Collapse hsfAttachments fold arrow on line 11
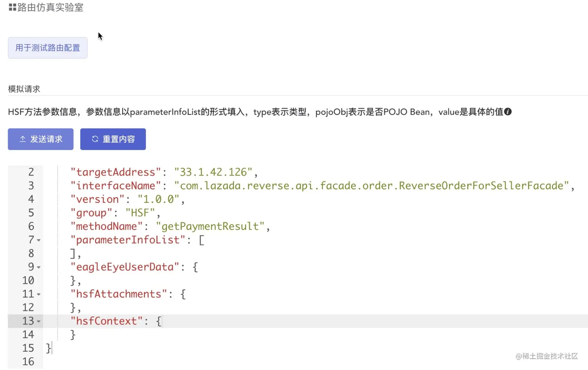The width and height of the screenshot is (588, 370). [38, 295]
